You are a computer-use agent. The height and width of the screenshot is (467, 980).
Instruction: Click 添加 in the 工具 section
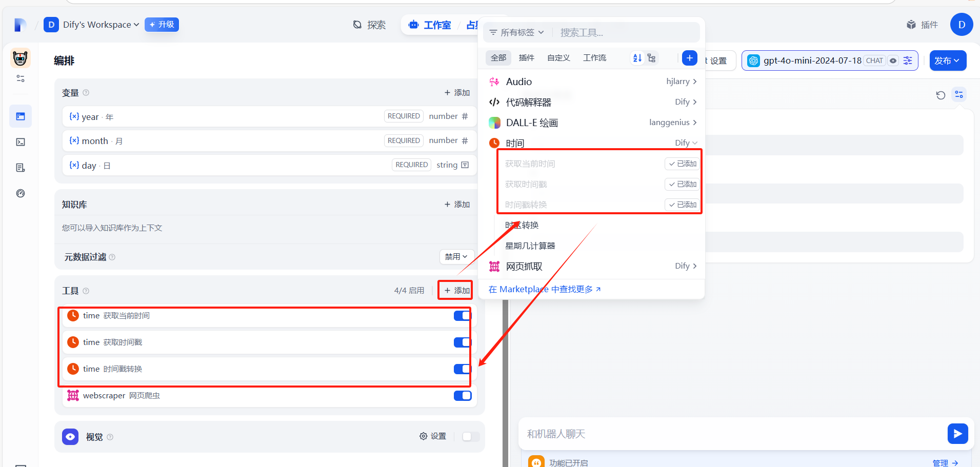pyautogui.click(x=457, y=291)
